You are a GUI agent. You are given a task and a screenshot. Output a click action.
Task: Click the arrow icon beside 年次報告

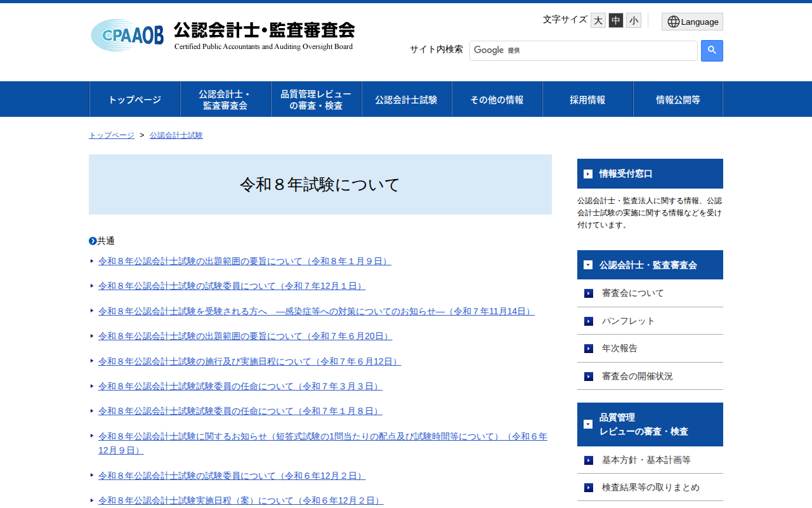(589, 349)
